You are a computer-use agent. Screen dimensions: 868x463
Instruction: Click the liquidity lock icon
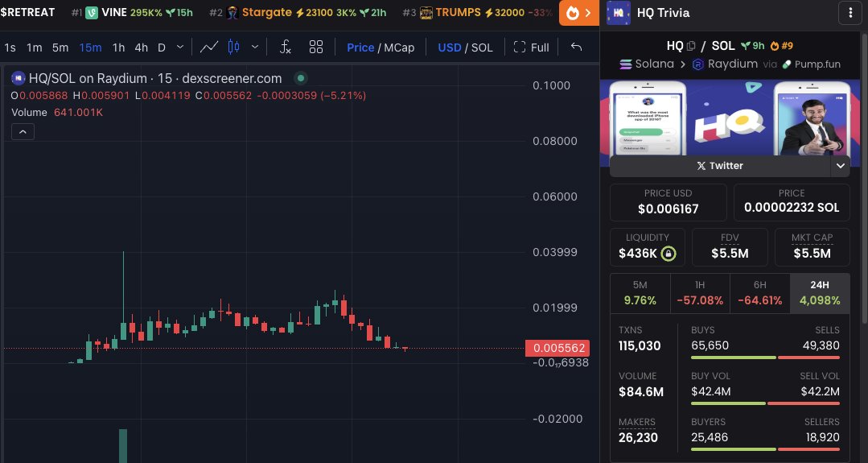pos(668,254)
